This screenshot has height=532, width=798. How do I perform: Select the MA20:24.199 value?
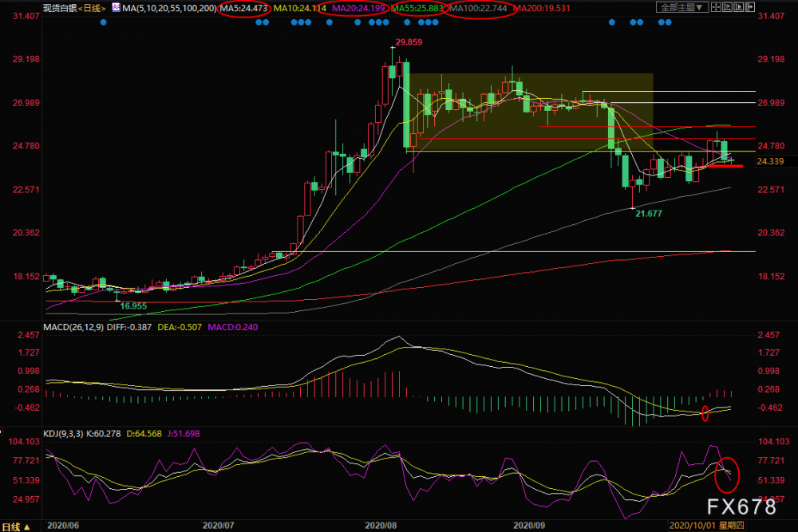358,8
